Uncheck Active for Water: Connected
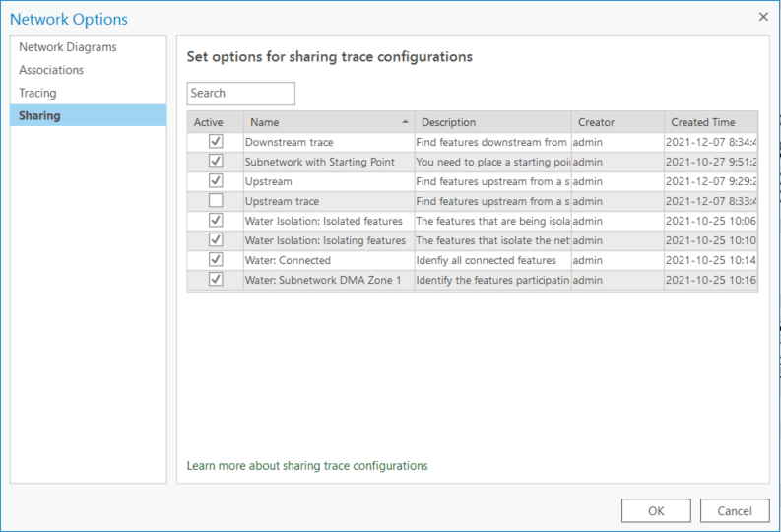 coord(216,259)
